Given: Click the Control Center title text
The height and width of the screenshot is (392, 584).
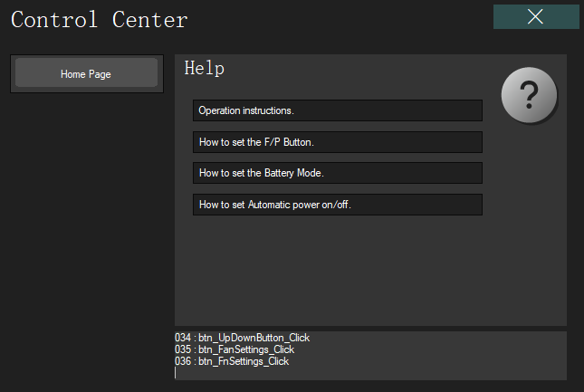Looking at the screenshot, I should [x=100, y=19].
